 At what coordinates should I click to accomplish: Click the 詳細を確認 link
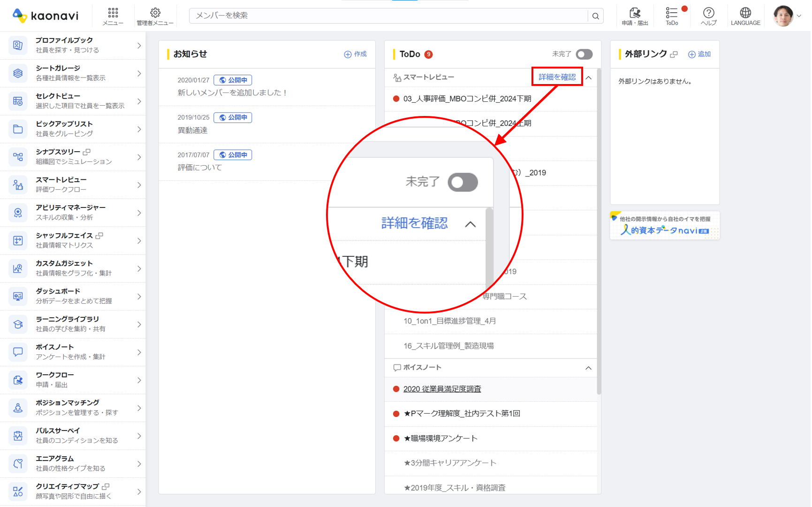tap(557, 77)
